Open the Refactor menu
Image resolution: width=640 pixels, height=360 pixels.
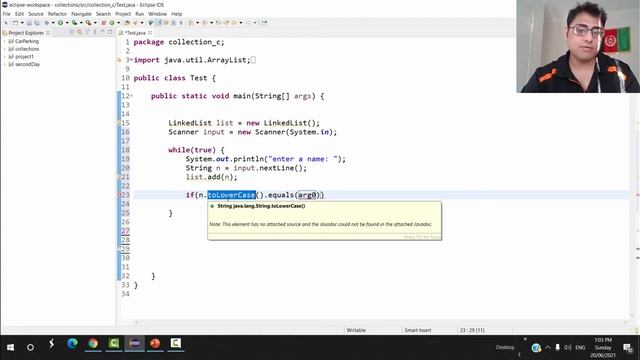(57, 14)
